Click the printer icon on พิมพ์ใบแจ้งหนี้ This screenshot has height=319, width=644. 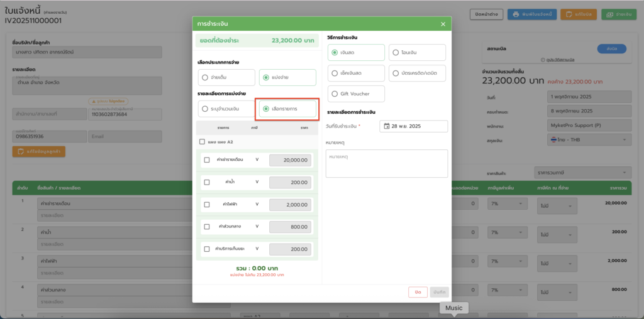click(516, 14)
